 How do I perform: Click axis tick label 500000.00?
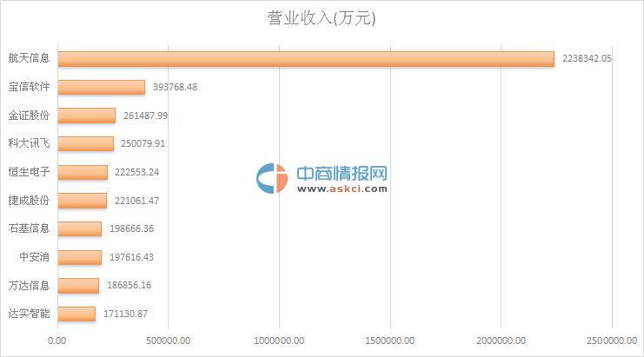coord(169,340)
